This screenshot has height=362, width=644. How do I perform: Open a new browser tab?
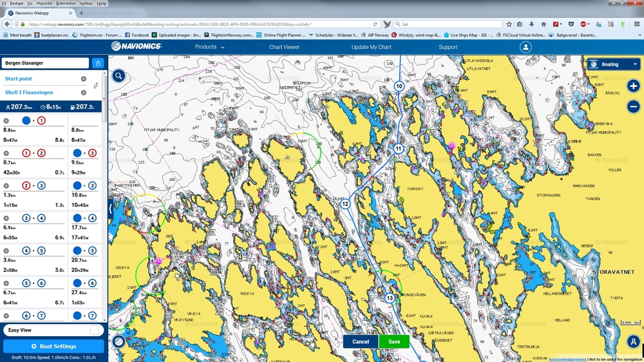81,13
